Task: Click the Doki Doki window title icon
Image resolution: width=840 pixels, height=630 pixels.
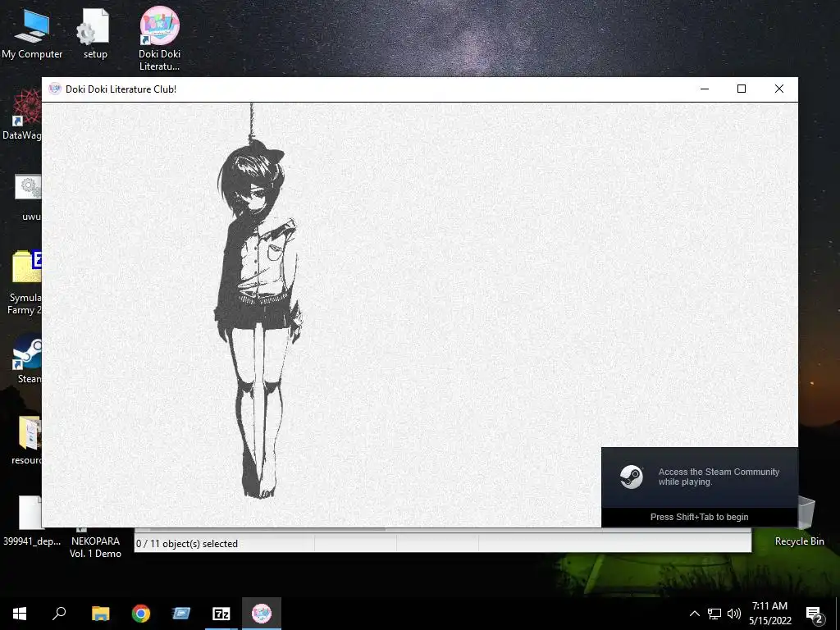Action: pos(55,89)
